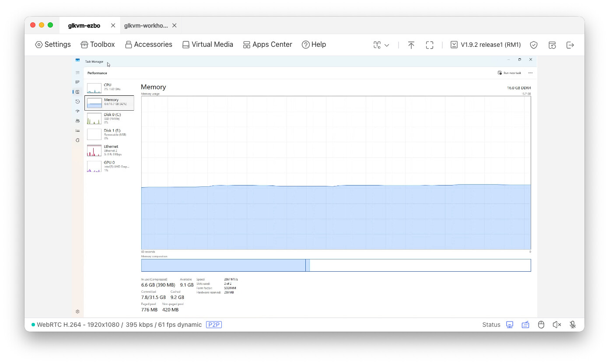The image size is (609, 364).
Task: Click the P2P connection badge
Action: coord(214,325)
